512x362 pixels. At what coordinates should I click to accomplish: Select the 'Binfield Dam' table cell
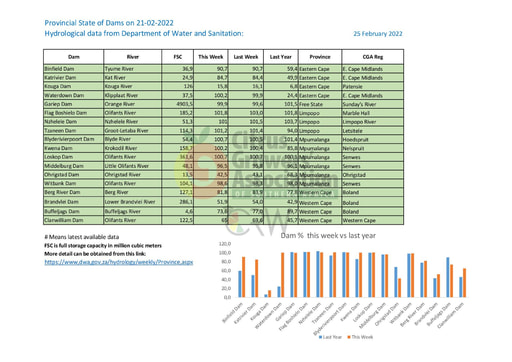click(74, 69)
